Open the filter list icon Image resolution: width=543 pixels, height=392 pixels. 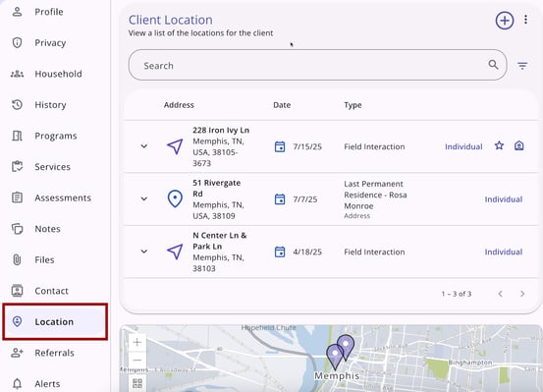[x=522, y=65]
